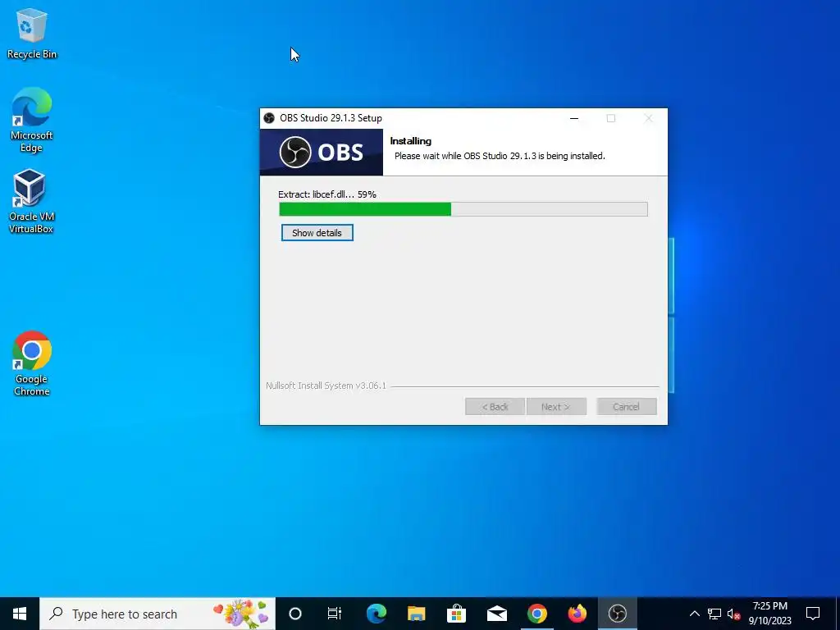Focus the 'Type here to search' taskbar box
Screen dimensions: 840x630
[157, 614]
